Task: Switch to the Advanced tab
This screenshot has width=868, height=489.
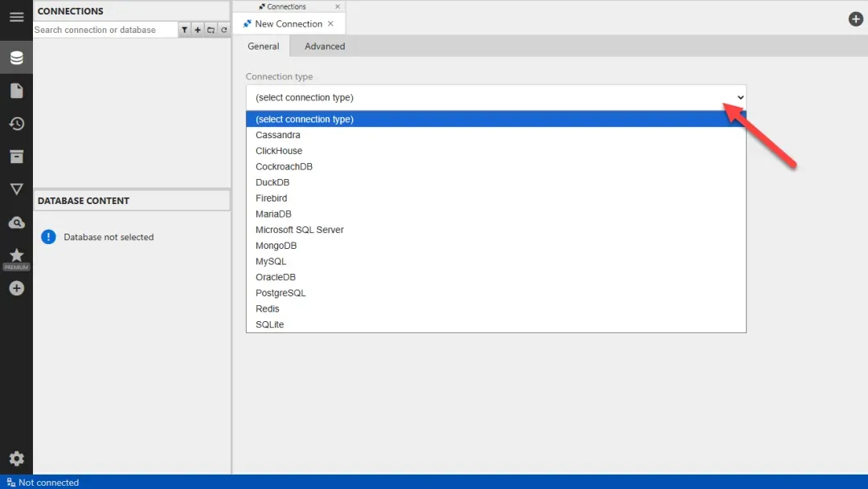Action: tap(325, 47)
